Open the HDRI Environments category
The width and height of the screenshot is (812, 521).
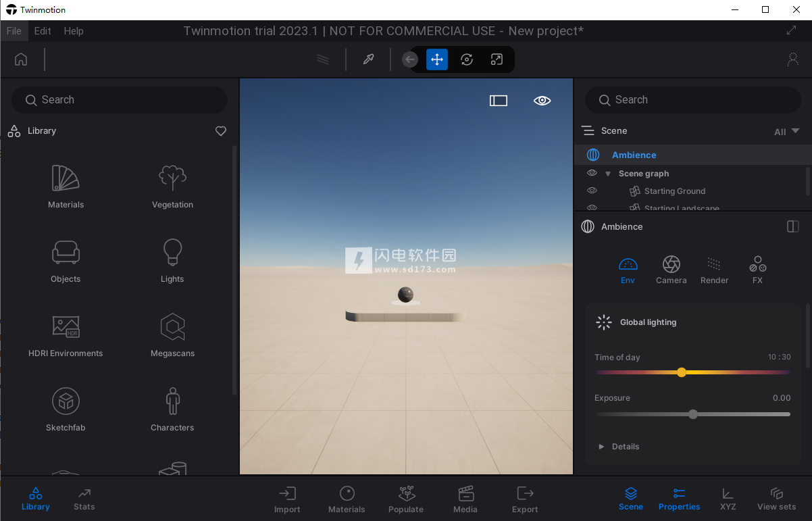[x=66, y=336]
